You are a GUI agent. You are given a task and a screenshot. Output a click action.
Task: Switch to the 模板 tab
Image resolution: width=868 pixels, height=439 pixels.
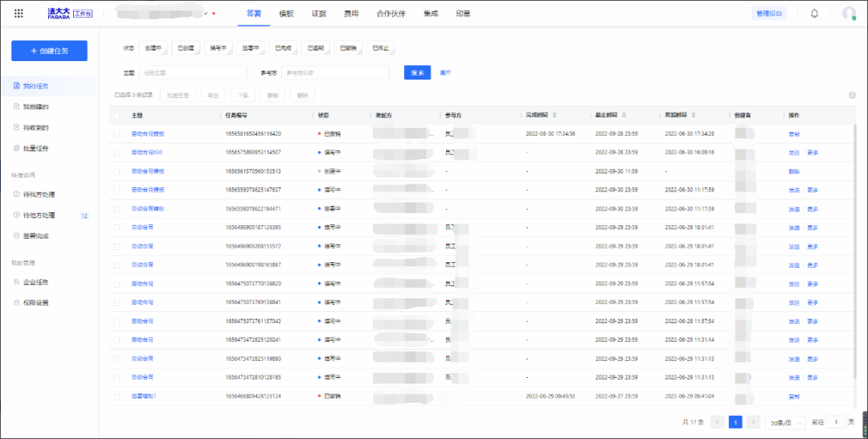(x=286, y=14)
